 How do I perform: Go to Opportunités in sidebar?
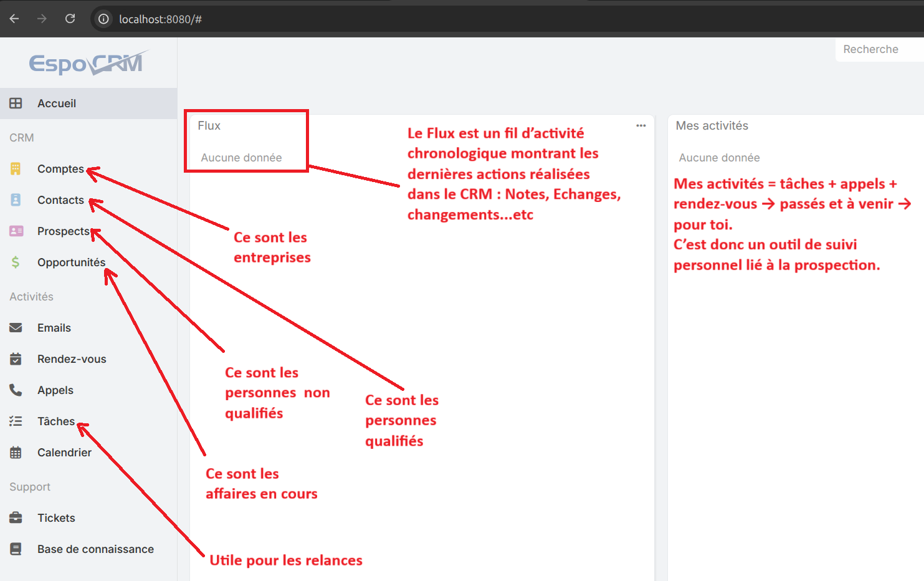point(71,262)
